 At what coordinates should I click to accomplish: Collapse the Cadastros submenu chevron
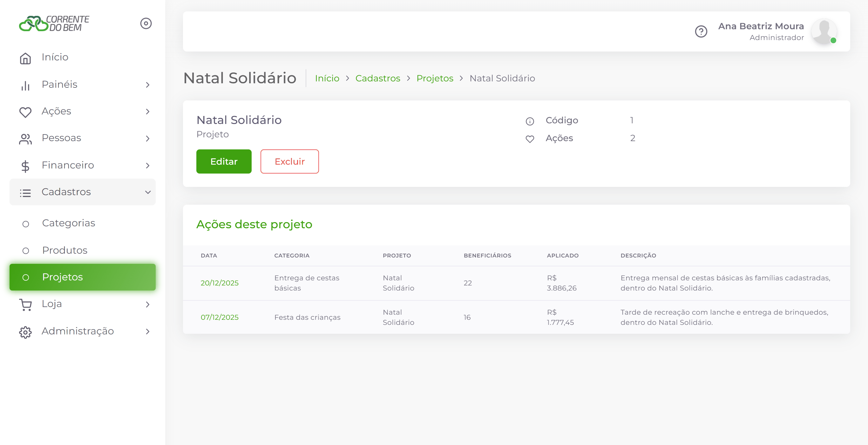148,192
